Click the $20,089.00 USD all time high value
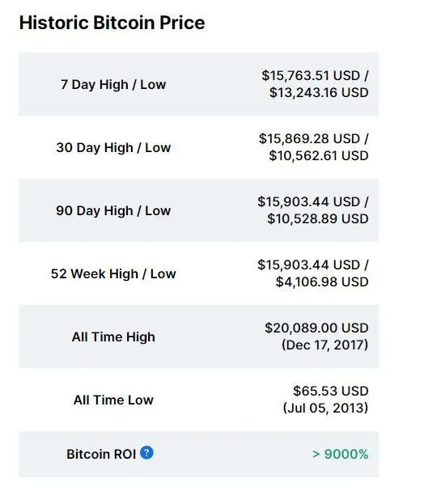 pos(316,328)
